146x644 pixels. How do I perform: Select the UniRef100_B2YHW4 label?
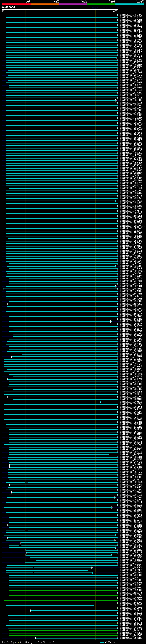[x=131, y=286]
